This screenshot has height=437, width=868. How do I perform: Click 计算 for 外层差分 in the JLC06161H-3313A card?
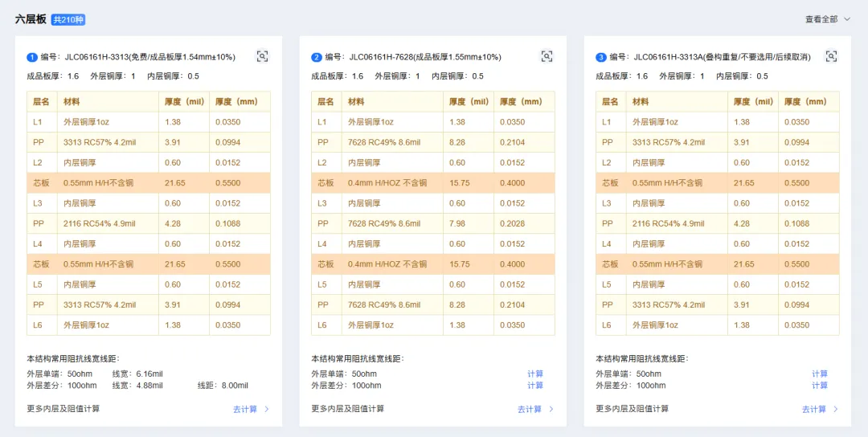pyautogui.click(x=820, y=386)
